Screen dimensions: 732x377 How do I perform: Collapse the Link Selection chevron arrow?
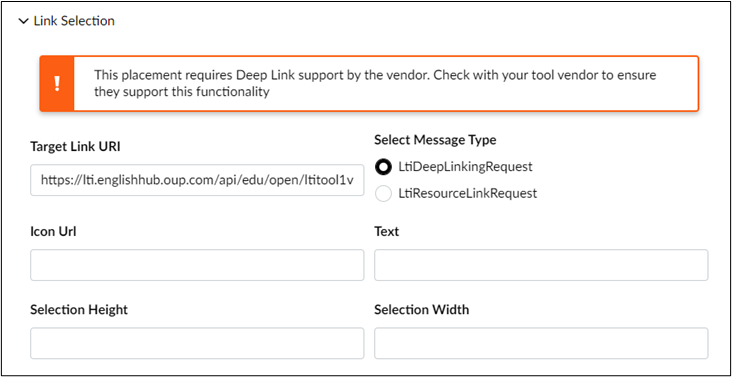point(23,21)
